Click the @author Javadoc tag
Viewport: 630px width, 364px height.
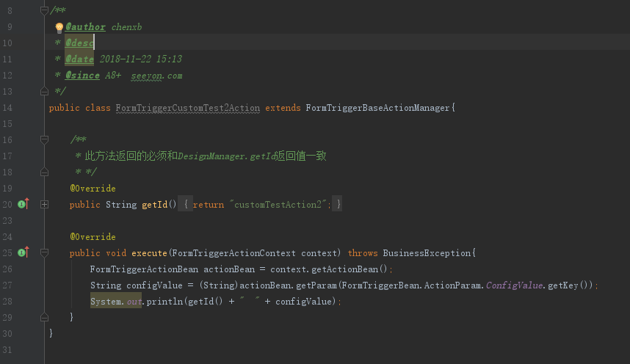[x=85, y=27]
